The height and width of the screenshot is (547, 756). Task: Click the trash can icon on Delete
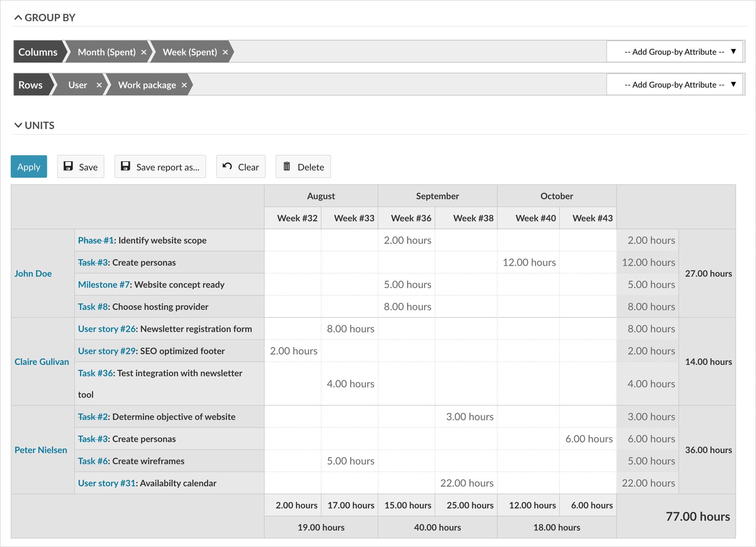point(287,166)
